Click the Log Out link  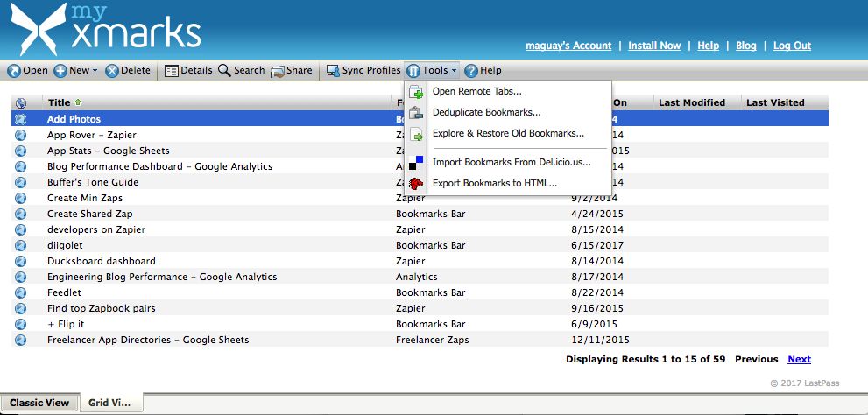coord(792,46)
